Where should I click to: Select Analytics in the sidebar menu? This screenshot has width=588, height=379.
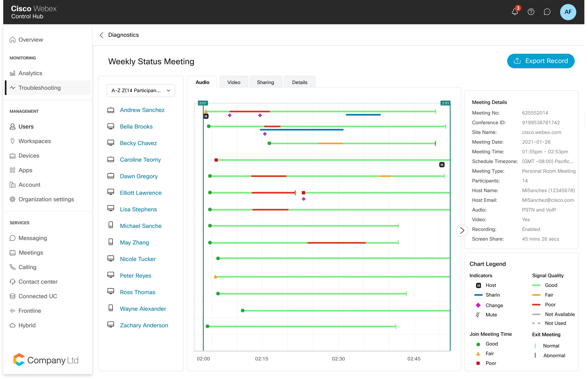(30, 73)
